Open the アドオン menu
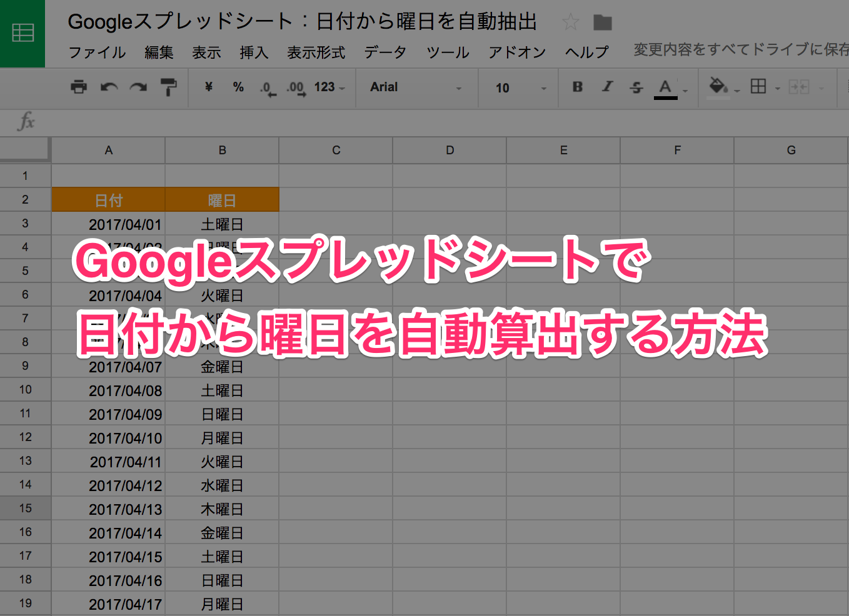The image size is (849, 616). pyautogui.click(x=517, y=52)
